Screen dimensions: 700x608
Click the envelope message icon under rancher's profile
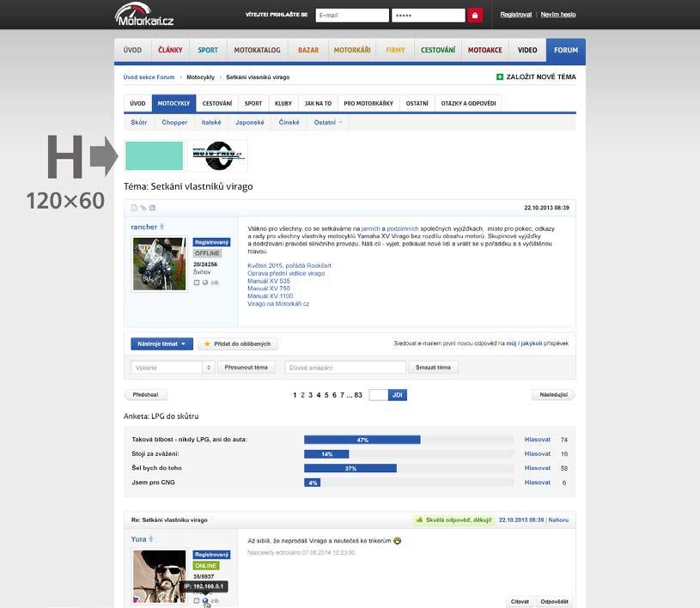point(215,283)
